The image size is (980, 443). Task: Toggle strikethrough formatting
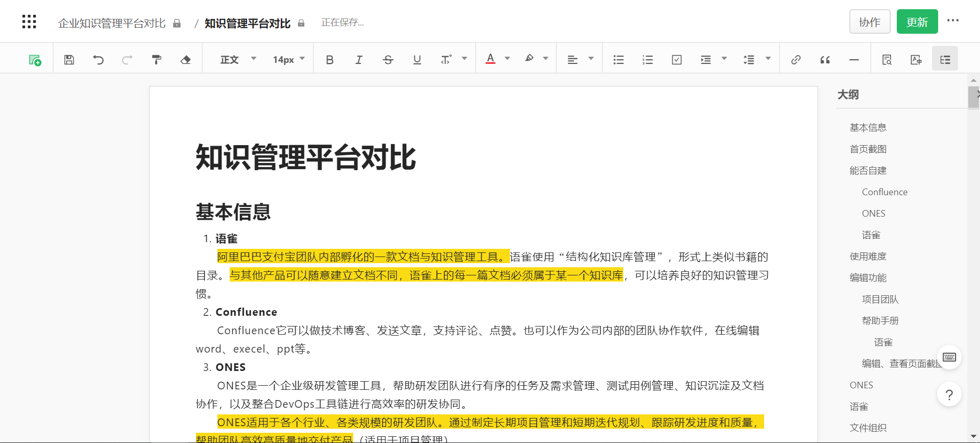tap(388, 60)
